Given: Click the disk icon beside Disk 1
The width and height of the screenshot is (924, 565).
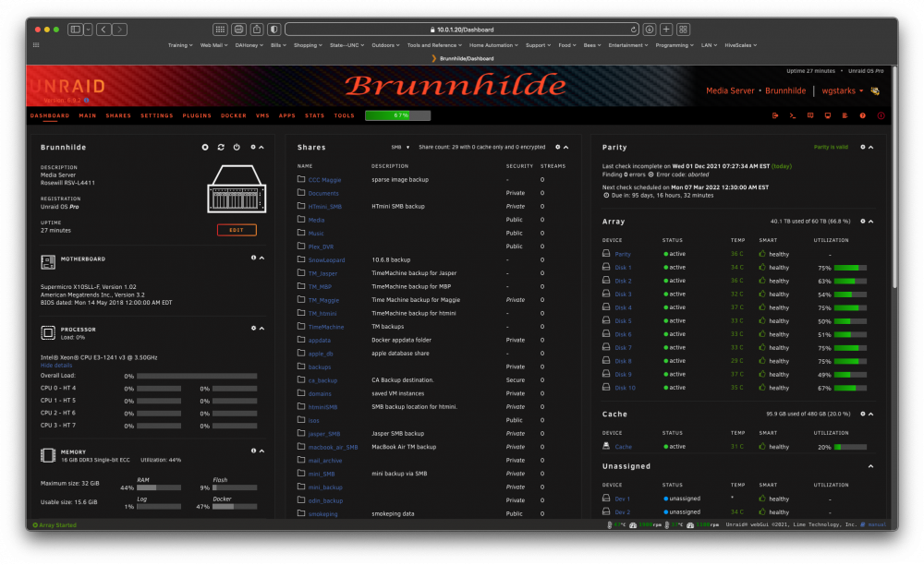Looking at the screenshot, I should [x=606, y=267].
